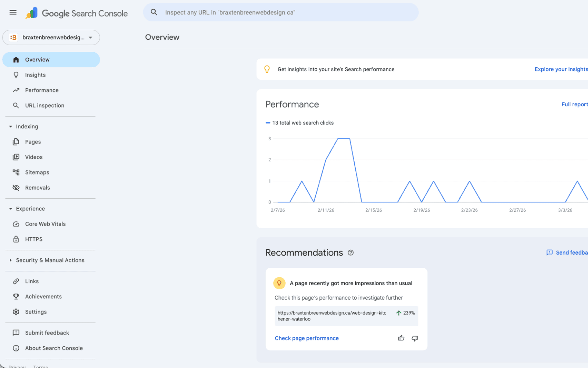Click the magnifier icon in the inspect bar
Screen dimensions: 588x368
(x=154, y=12)
